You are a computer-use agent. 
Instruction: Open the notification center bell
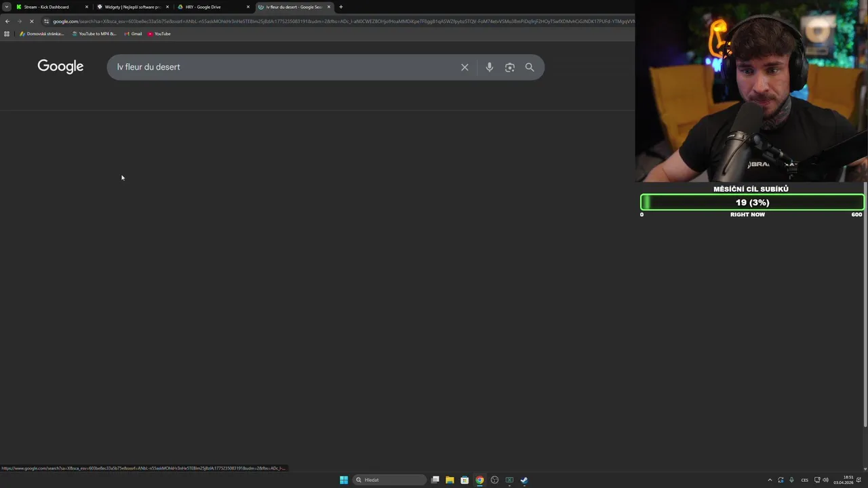(x=859, y=480)
